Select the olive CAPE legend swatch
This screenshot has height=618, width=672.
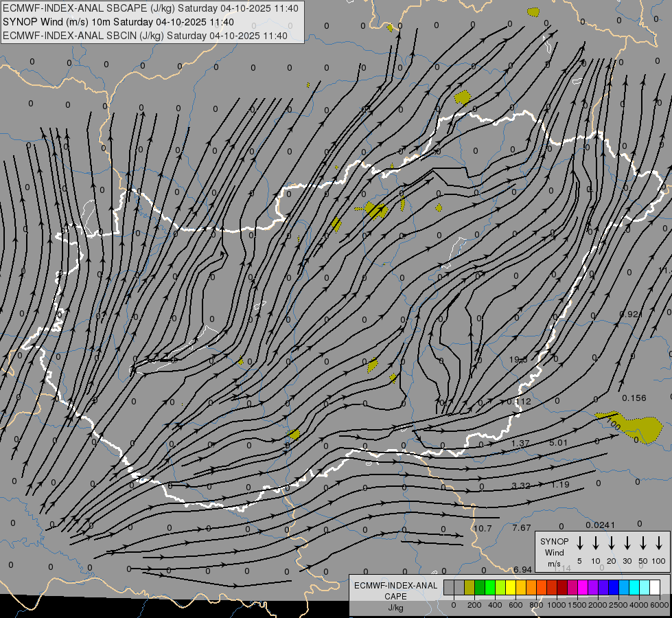click(470, 587)
